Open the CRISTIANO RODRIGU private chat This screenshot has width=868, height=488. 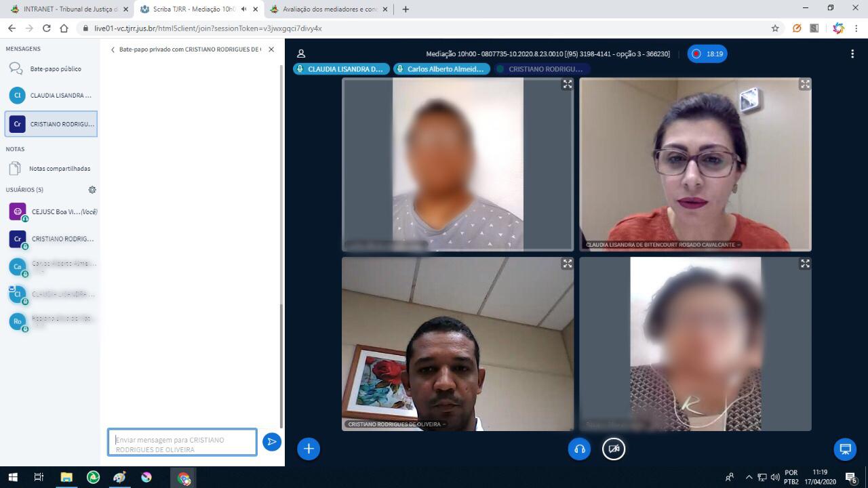pyautogui.click(x=51, y=124)
